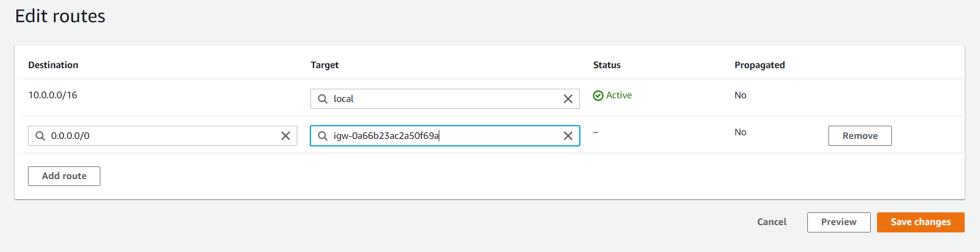
Task: Click the Destination column header
Action: pos(53,65)
